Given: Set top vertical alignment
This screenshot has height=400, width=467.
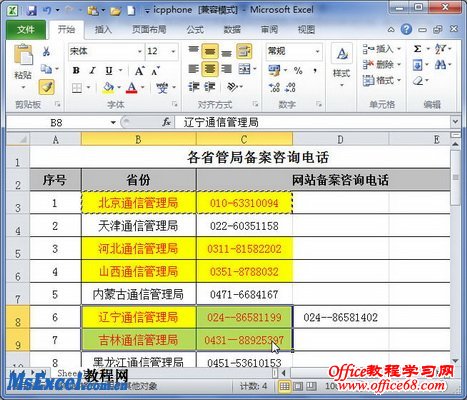Looking at the screenshot, I should click(193, 51).
